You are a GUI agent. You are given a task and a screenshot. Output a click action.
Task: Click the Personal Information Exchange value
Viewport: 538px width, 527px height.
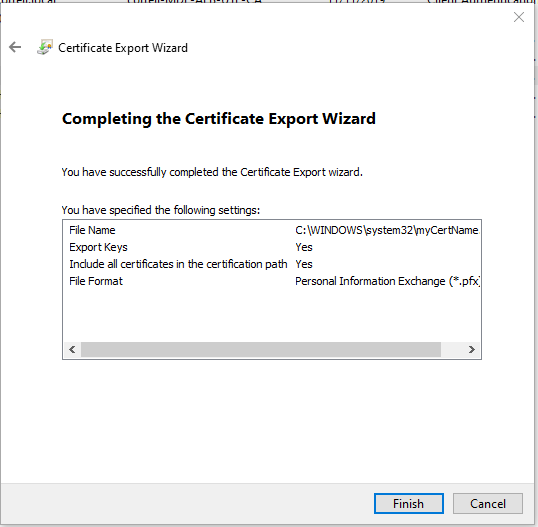(387, 281)
